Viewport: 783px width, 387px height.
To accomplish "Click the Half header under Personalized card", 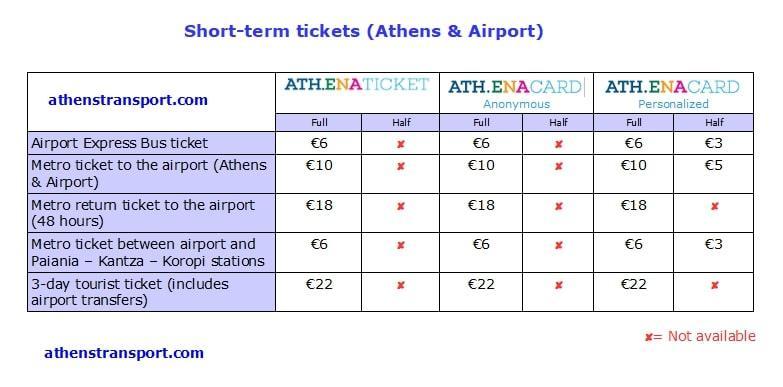I will coord(714,123).
